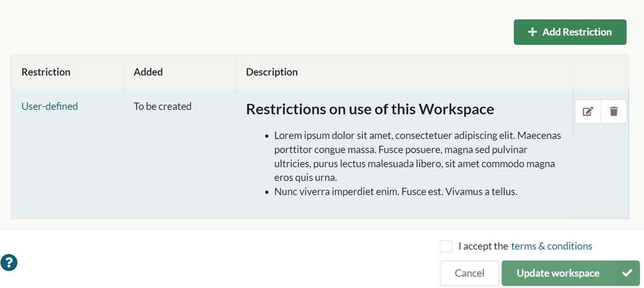Click the Lorem ipsum bullet paragraph
This screenshot has width=644, height=288.
point(416,157)
